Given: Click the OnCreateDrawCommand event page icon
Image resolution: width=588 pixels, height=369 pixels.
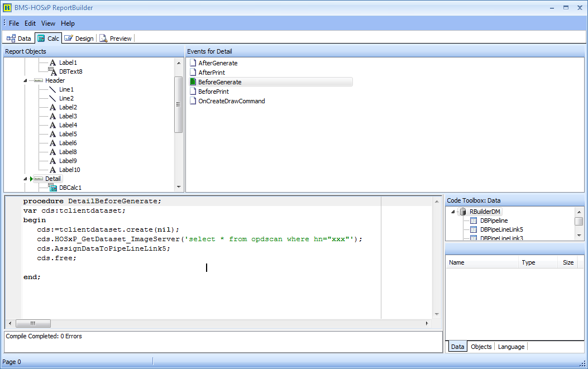Looking at the screenshot, I should click(x=193, y=100).
